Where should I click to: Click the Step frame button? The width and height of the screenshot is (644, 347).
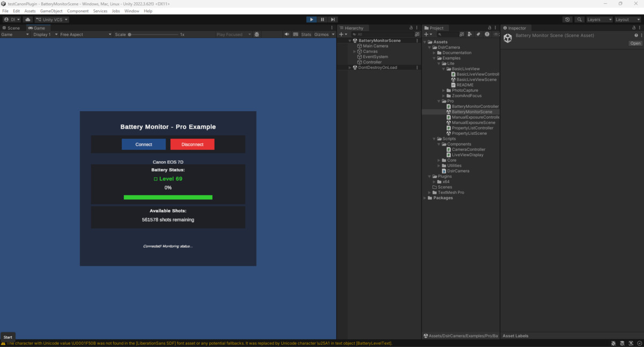[x=333, y=19]
